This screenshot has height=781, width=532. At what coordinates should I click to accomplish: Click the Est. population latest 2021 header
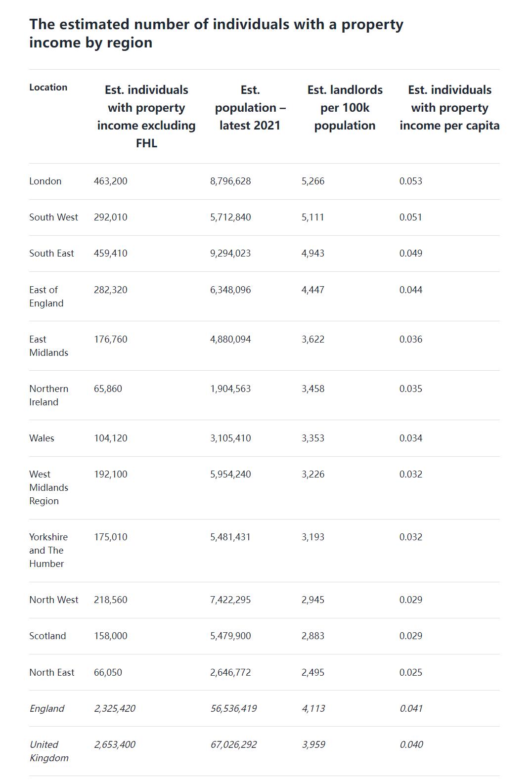(x=250, y=108)
